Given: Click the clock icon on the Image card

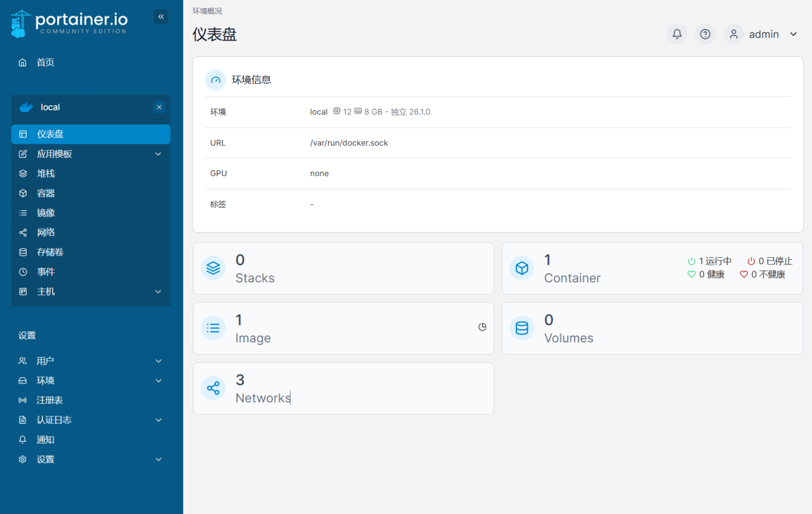Looking at the screenshot, I should click(482, 328).
